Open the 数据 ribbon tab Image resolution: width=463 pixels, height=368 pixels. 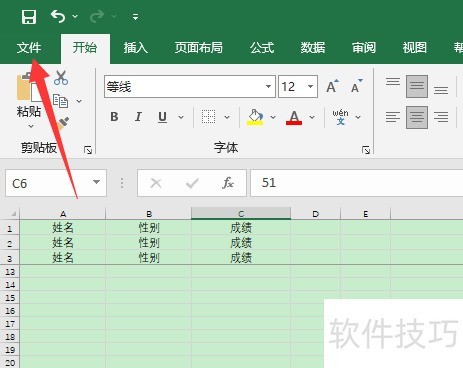point(313,48)
